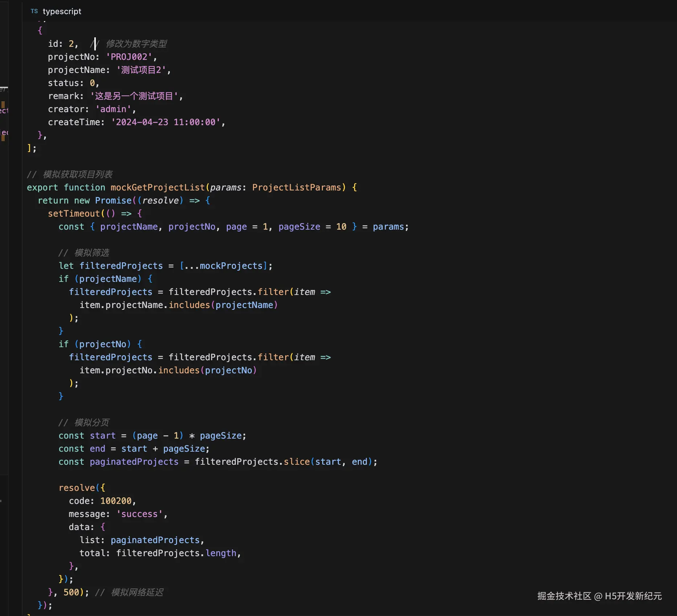This screenshot has height=616, width=677.
Task: Click the "status: 0," line
Action: pyautogui.click(x=74, y=83)
